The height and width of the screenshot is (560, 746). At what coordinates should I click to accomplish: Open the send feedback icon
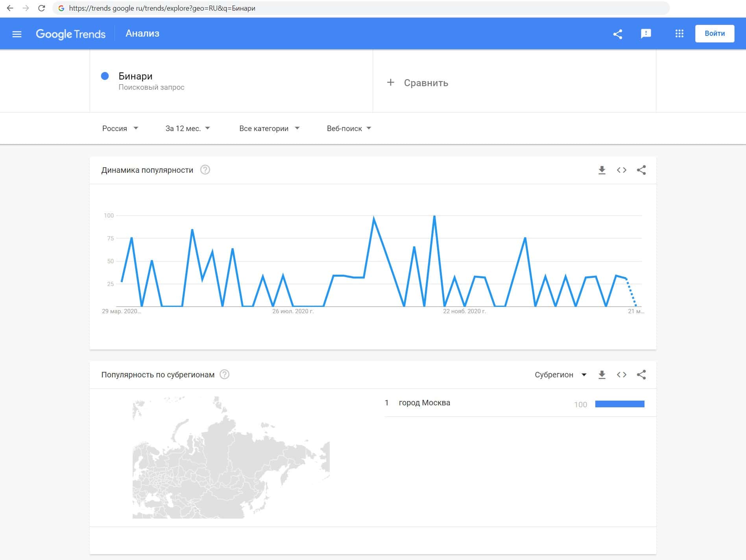[646, 34]
